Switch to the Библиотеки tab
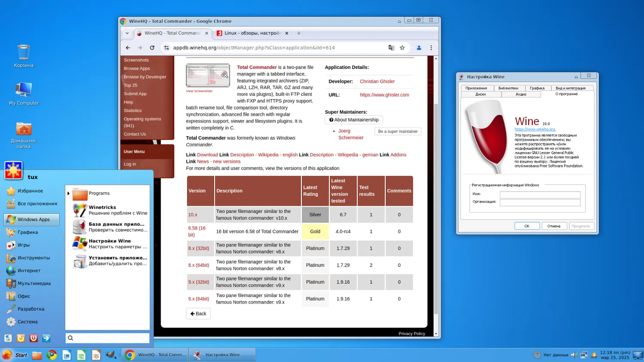 508,88
